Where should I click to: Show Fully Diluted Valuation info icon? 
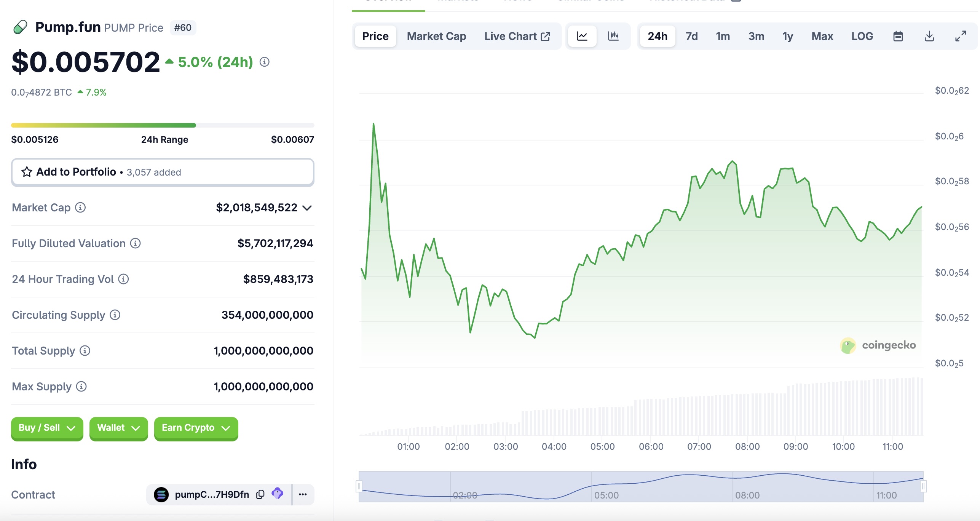click(x=135, y=243)
